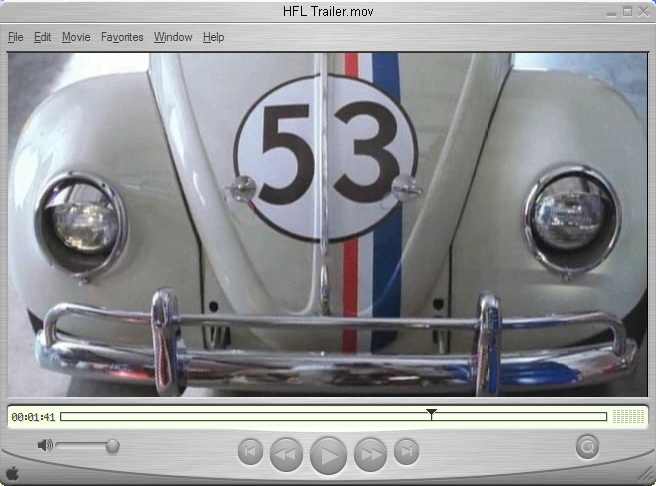Click the volume slider knob

point(112,446)
